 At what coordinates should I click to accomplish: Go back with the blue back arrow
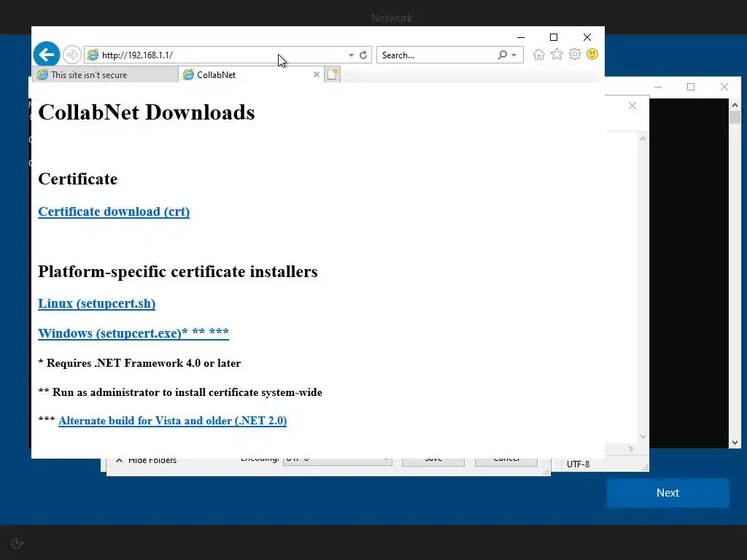pyautogui.click(x=46, y=55)
